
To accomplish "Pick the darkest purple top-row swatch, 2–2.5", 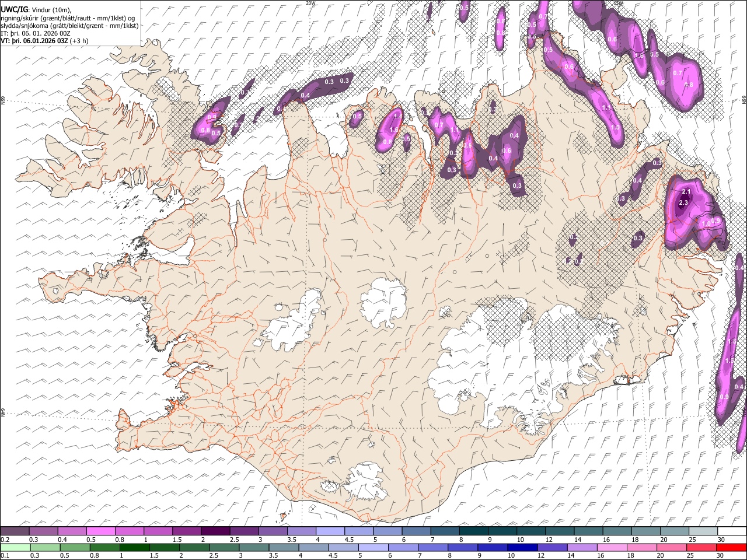I will click(x=215, y=531).
